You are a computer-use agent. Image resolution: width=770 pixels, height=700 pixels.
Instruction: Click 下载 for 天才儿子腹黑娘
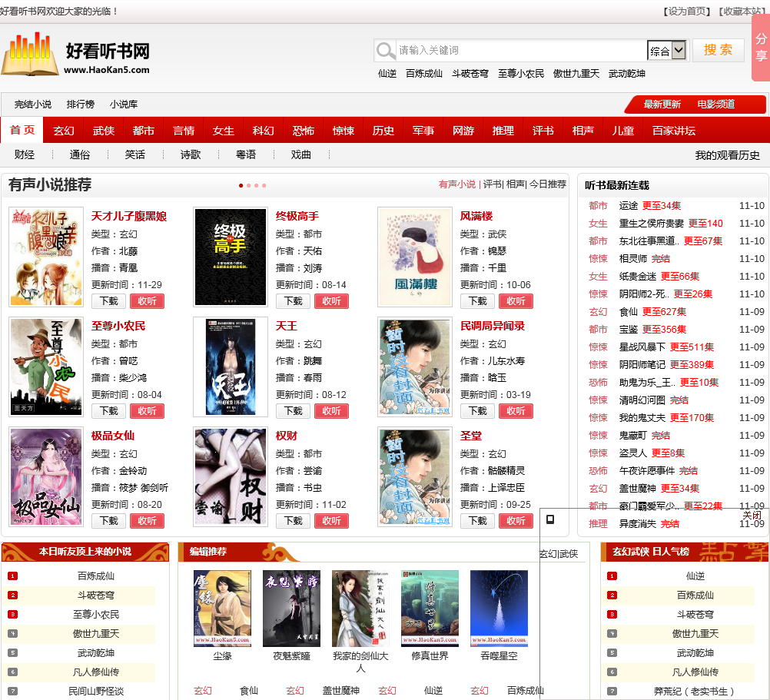(109, 301)
